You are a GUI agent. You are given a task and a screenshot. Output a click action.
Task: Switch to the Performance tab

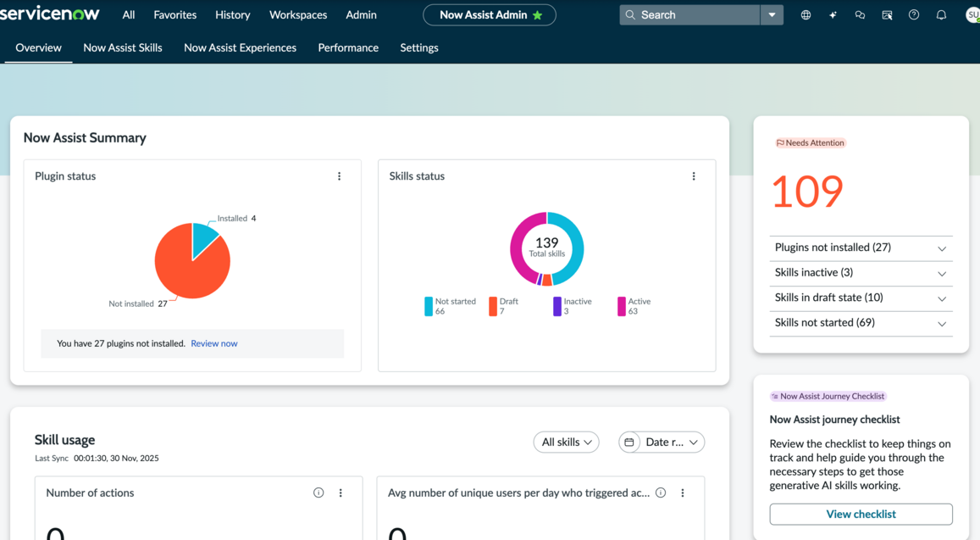pyautogui.click(x=348, y=47)
